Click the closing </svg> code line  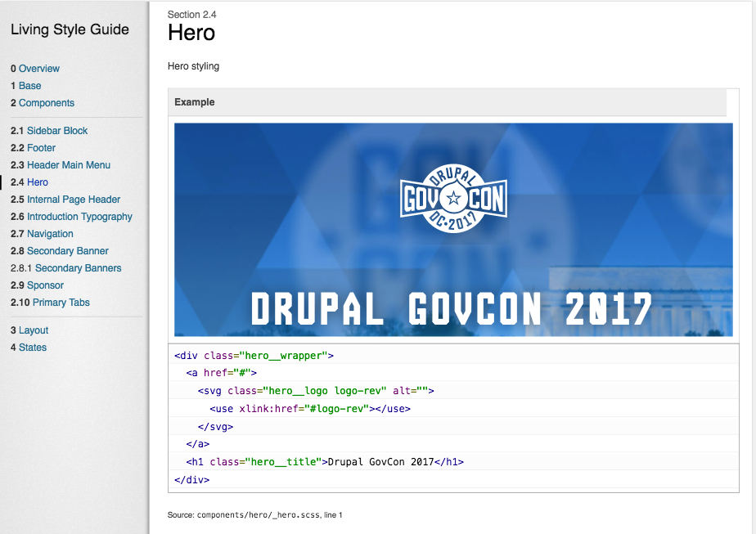(215, 427)
